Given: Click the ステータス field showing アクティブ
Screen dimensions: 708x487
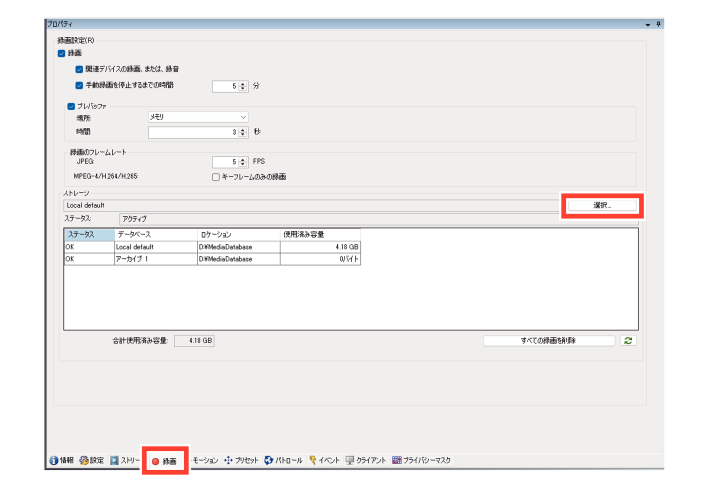Looking at the screenshot, I should (x=378, y=219).
